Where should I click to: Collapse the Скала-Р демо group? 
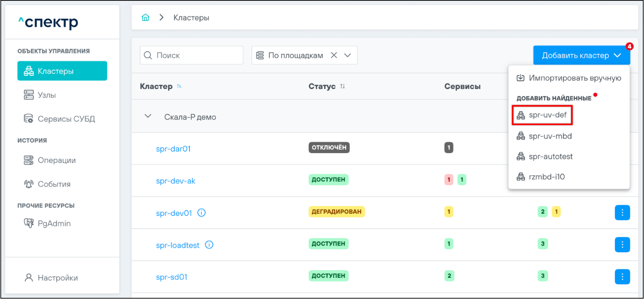[x=148, y=116]
